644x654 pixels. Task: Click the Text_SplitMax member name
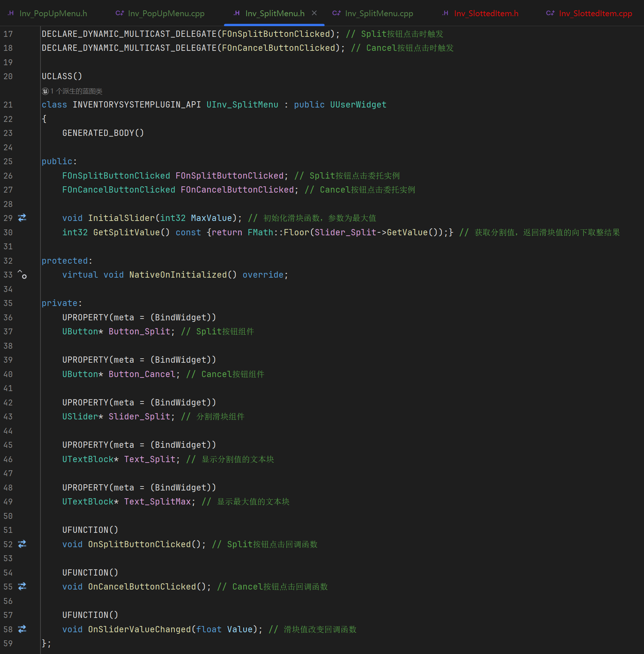point(158,502)
